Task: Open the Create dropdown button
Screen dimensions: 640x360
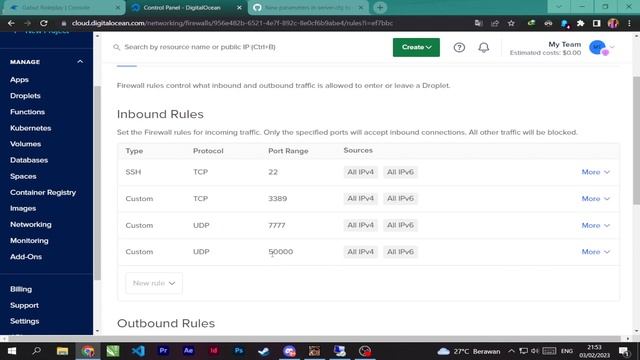Action: point(416,47)
